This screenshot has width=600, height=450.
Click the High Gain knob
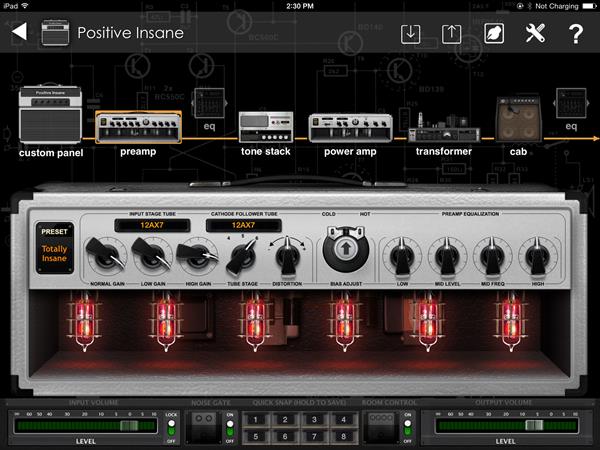tap(198, 256)
